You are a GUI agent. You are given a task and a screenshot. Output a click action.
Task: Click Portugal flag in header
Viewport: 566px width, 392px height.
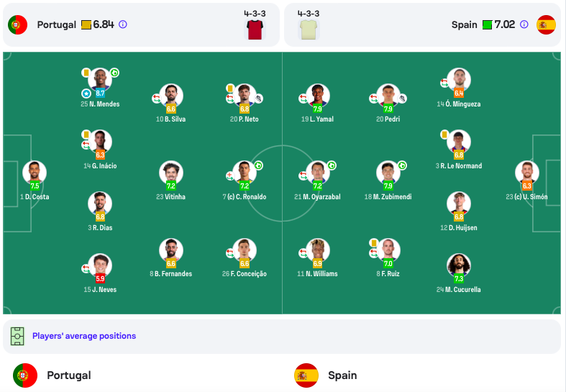[18, 24]
